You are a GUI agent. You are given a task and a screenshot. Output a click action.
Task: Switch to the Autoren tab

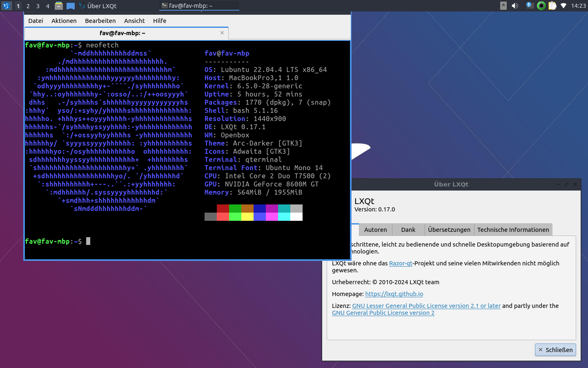[375, 230]
